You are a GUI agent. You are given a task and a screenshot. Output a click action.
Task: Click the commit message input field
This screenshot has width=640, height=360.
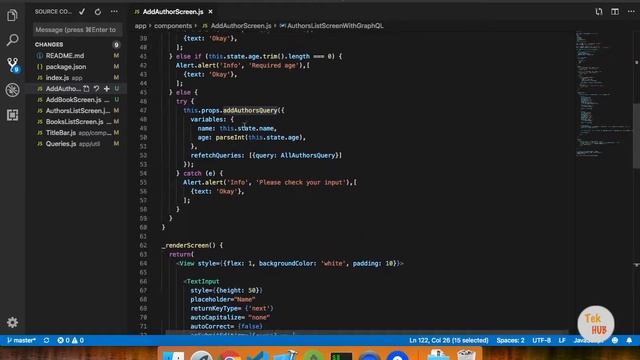(77, 30)
